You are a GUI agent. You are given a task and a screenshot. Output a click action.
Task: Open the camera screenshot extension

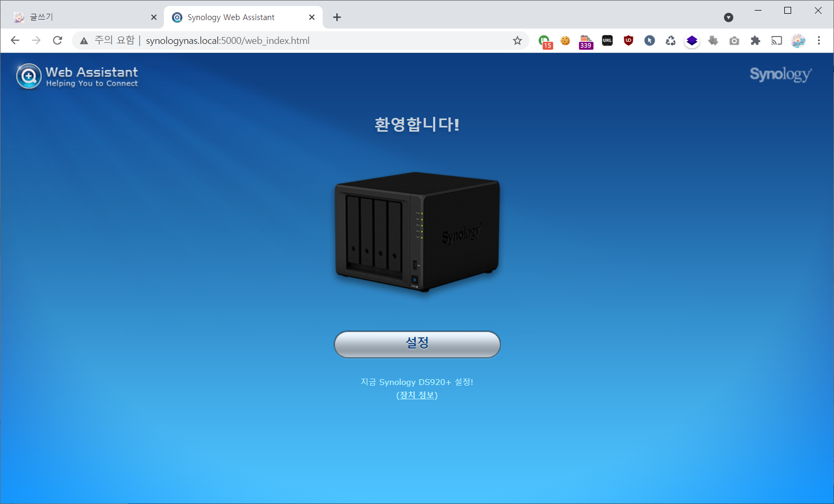pyautogui.click(x=734, y=41)
